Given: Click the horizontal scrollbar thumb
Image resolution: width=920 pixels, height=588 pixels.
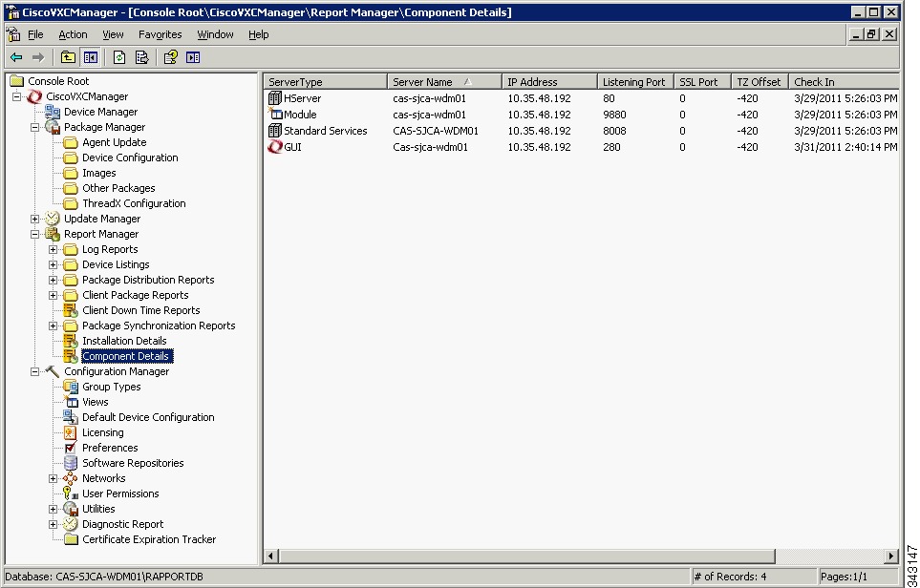Looking at the screenshot, I should (x=527, y=556).
